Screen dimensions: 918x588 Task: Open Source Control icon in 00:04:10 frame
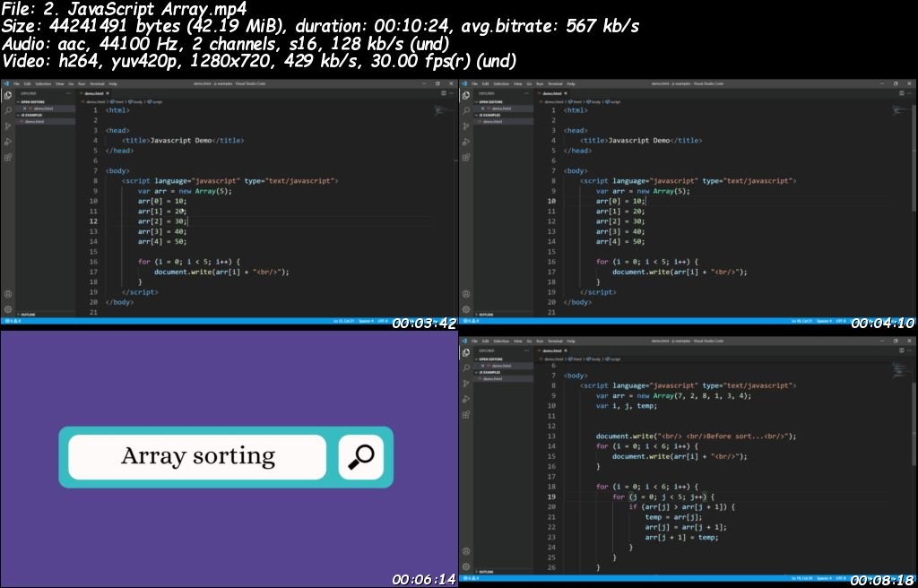click(466, 125)
